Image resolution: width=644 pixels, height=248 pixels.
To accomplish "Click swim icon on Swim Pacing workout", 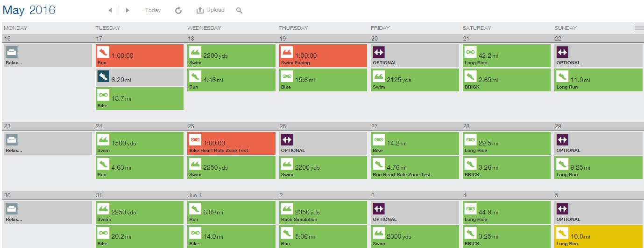I will click(287, 52).
